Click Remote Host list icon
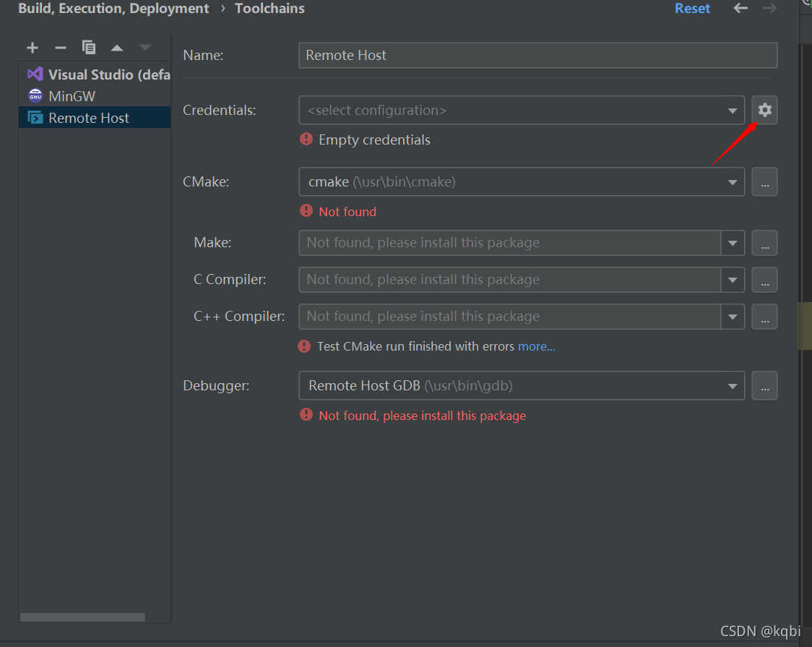 tap(35, 118)
